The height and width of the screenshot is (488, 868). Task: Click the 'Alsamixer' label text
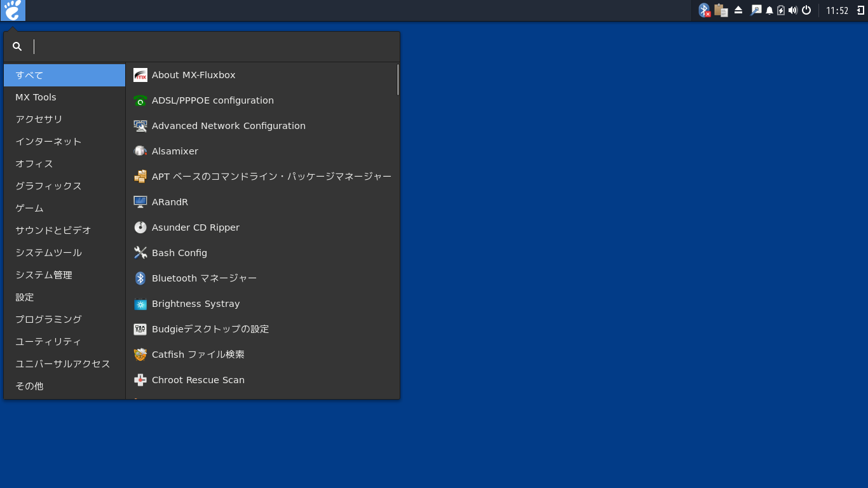(175, 151)
